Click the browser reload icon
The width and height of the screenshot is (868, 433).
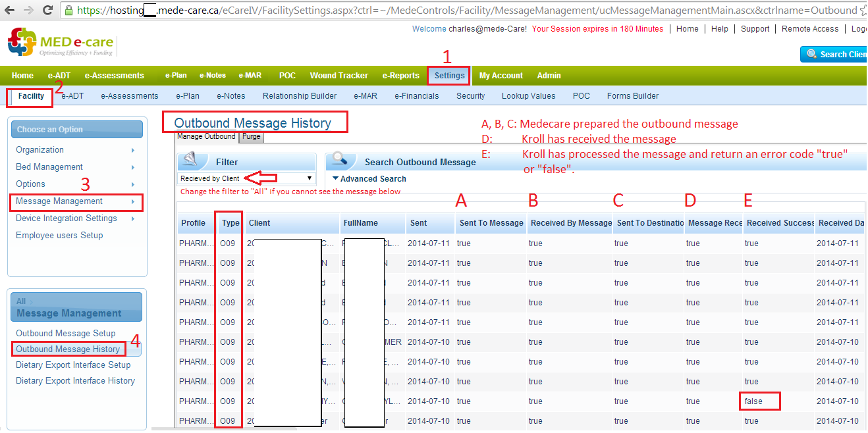(x=47, y=11)
